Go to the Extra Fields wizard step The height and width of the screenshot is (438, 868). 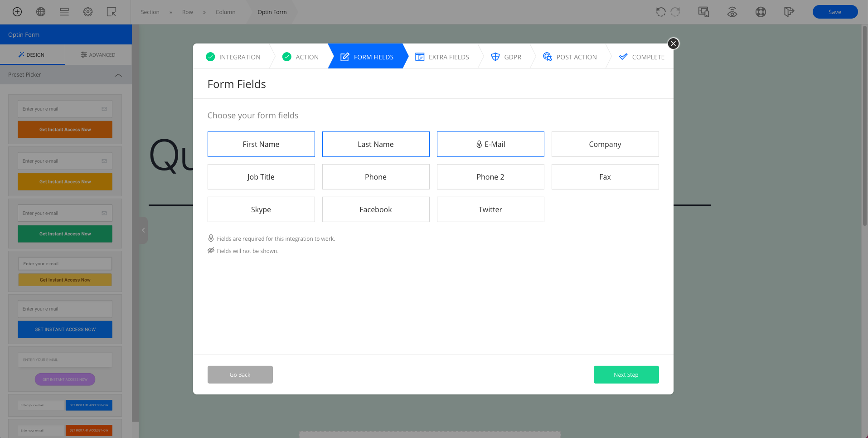click(x=442, y=57)
